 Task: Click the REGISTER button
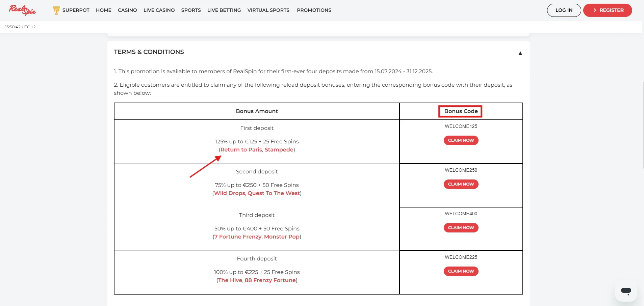[608, 10]
